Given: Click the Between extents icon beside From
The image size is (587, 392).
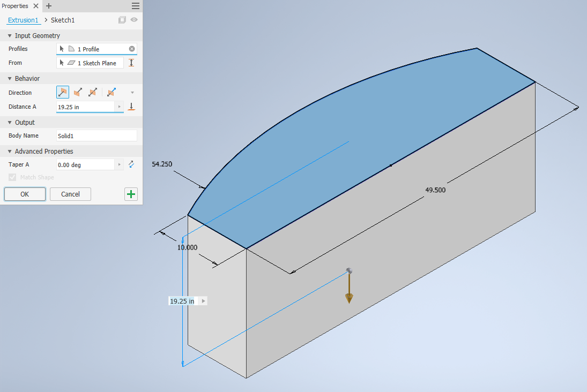Looking at the screenshot, I should click(x=131, y=63).
